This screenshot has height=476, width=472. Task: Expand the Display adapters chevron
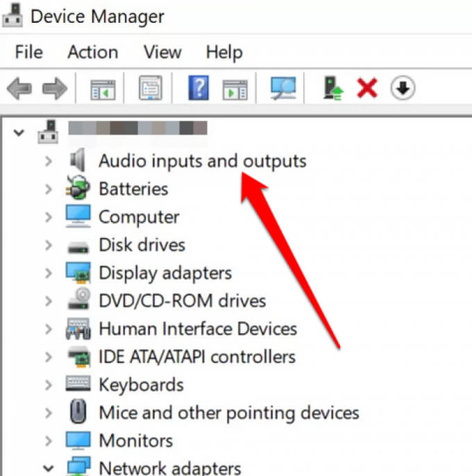pyautogui.click(x=48, y=273)
